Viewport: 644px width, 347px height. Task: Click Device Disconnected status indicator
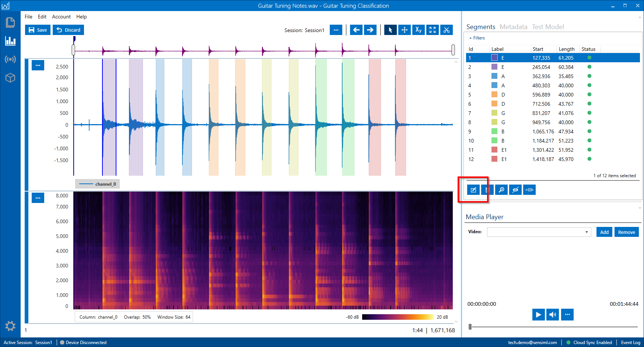point(83,343)
